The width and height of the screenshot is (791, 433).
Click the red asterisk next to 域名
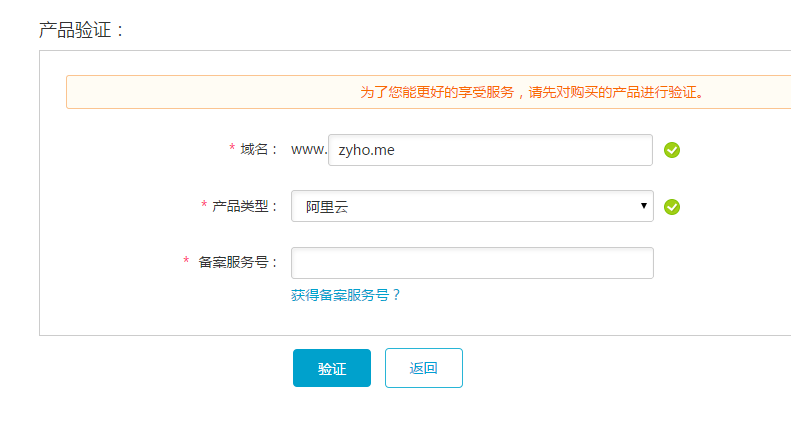232,149
